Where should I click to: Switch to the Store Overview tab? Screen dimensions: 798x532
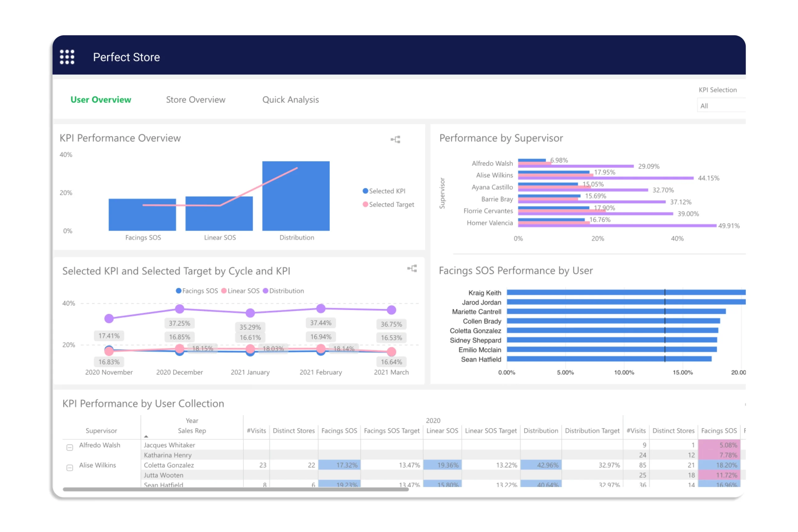pos(195,100)
